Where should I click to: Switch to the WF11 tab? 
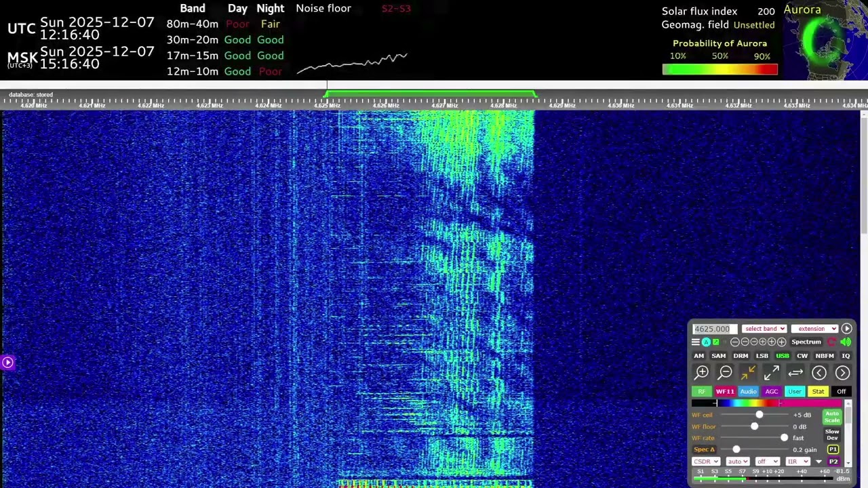pyautogui.click(x=725, y=392)
